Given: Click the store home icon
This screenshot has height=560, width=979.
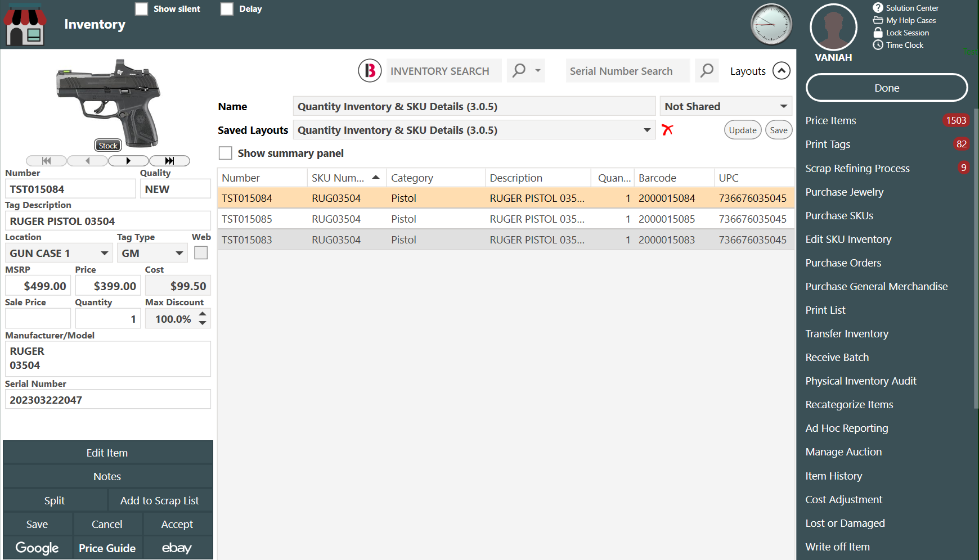Looking at the screenshot, I should point(25,25).
